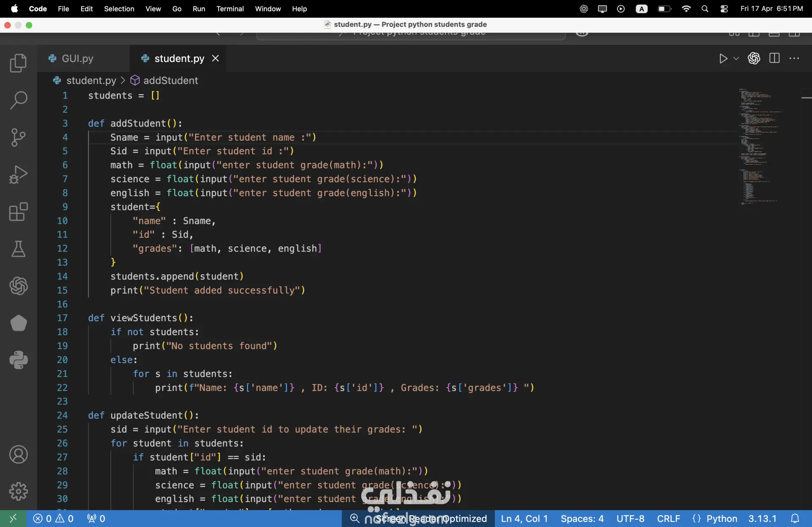Open the Go menu
This screenshot has height=527, width=812.
tap(177, 8)
